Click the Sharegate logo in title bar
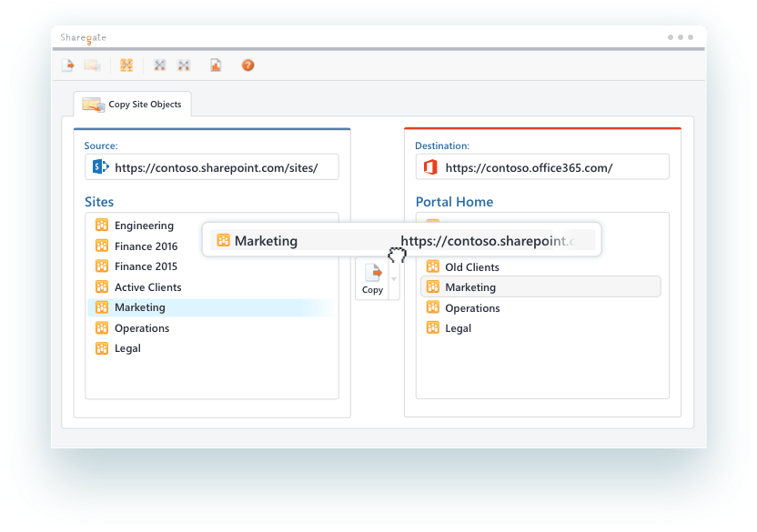 click(x=83, y=38)
